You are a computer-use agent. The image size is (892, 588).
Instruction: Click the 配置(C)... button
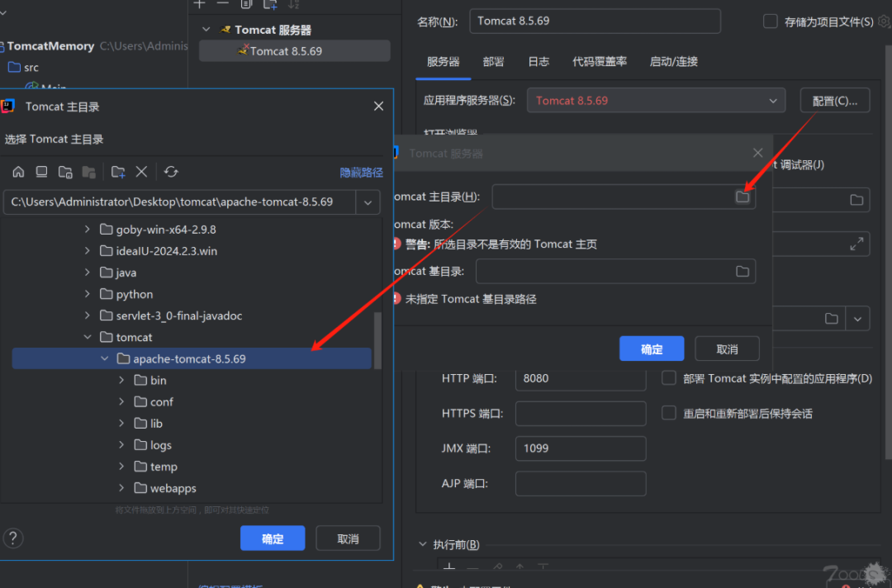(x=834, y=101)
